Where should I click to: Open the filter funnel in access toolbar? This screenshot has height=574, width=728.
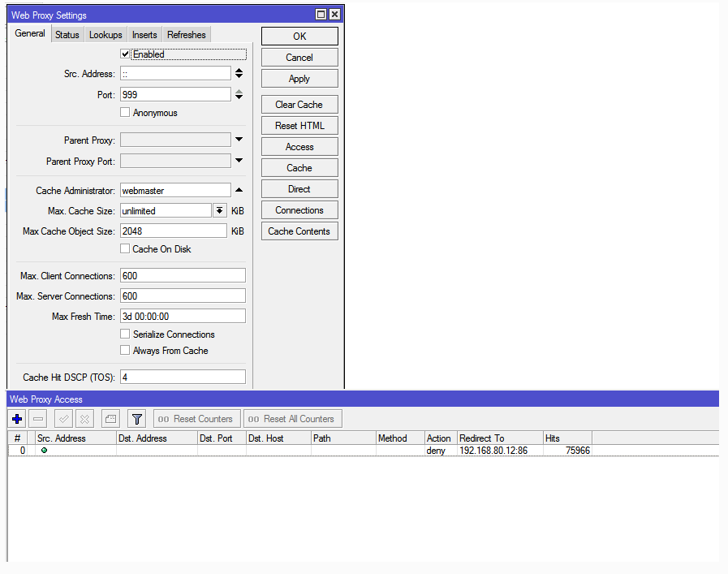point(137,419)
